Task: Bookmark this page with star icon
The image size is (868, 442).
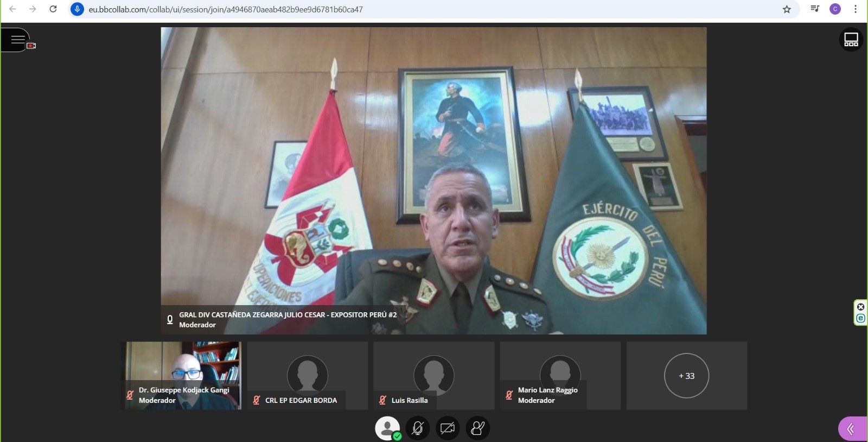Action: 787,9
